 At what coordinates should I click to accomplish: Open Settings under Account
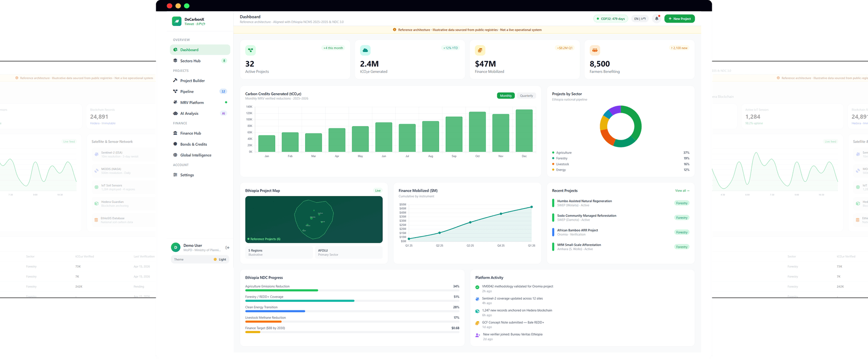click(x=200, y=175)
